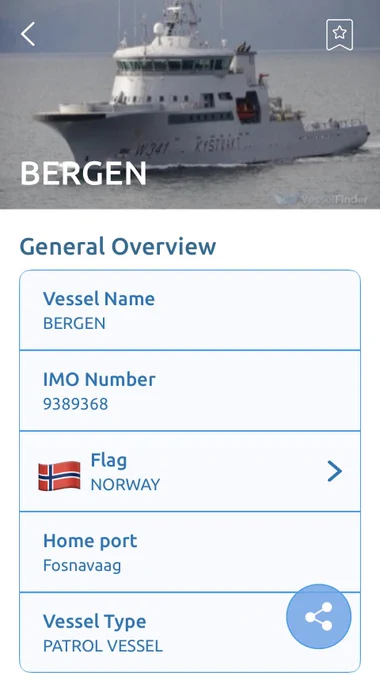Tap the Vessel Type label
Image resolution: width=380 pixels, height=680 pixels.
[95, 621]
